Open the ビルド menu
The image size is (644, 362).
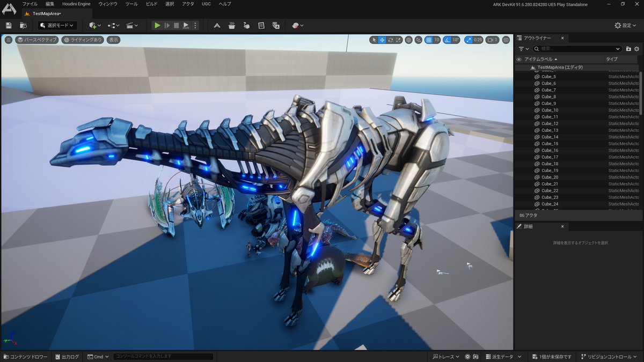[152, 4]
